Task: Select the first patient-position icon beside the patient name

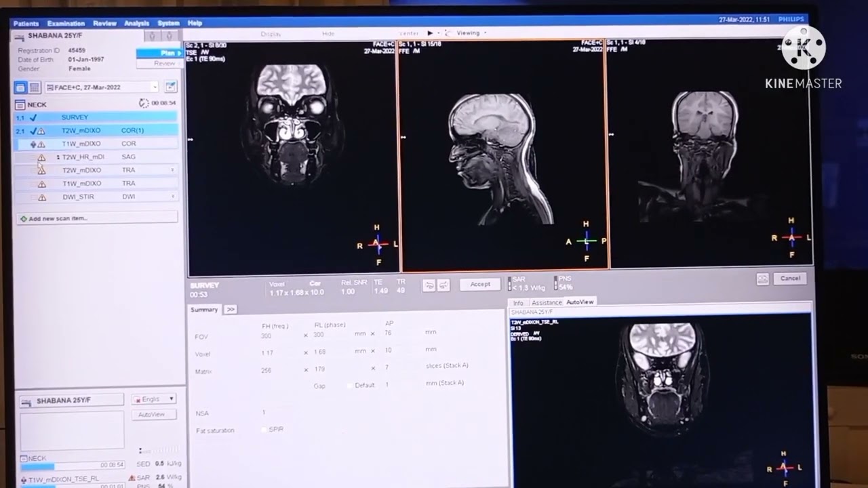Action: pos(153,35)
